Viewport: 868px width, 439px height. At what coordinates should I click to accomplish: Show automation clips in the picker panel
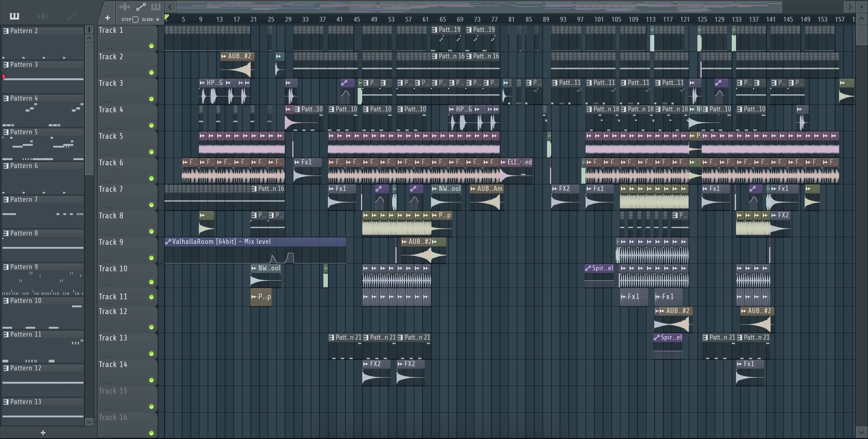coord(72,16)
